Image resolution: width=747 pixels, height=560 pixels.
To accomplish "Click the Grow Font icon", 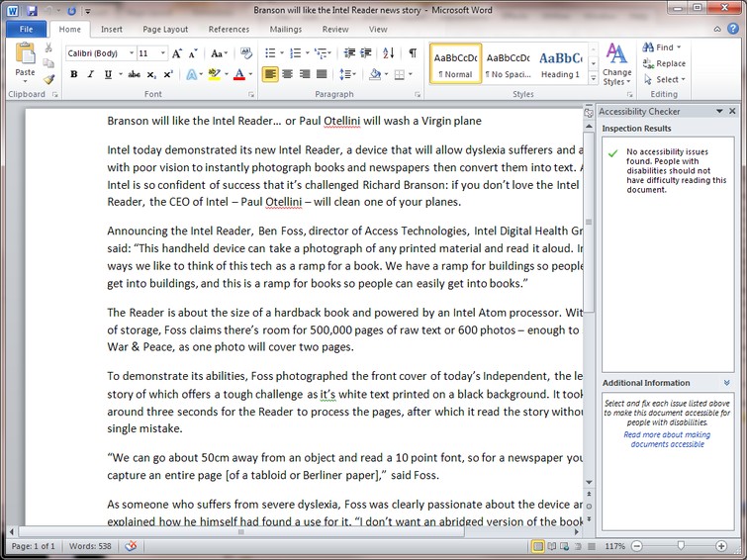I will 177,53.
